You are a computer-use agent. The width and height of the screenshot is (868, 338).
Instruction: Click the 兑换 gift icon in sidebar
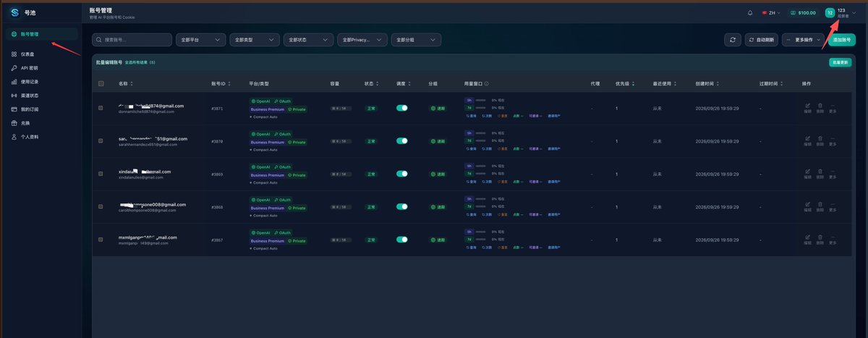click(14, 123)
